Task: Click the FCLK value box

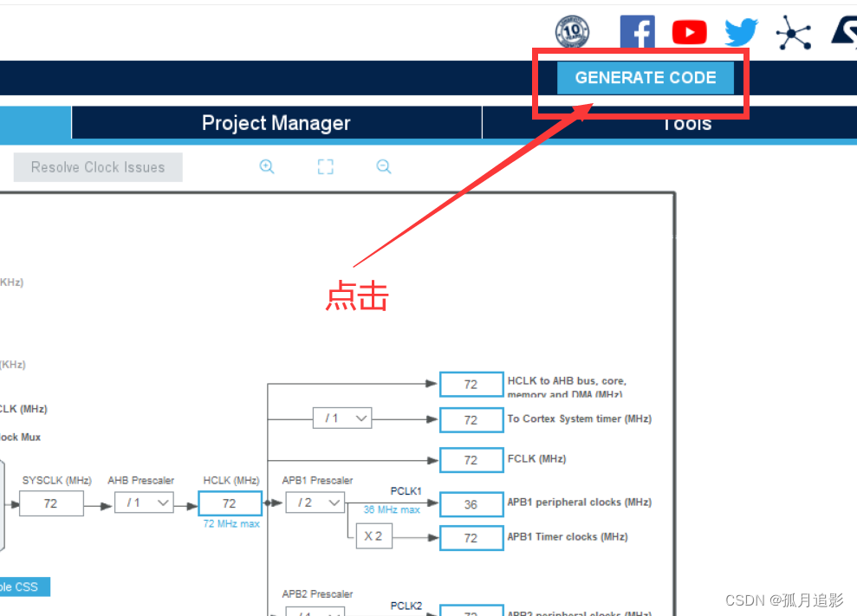Action: pyautogui.click(x=471, y=460)
